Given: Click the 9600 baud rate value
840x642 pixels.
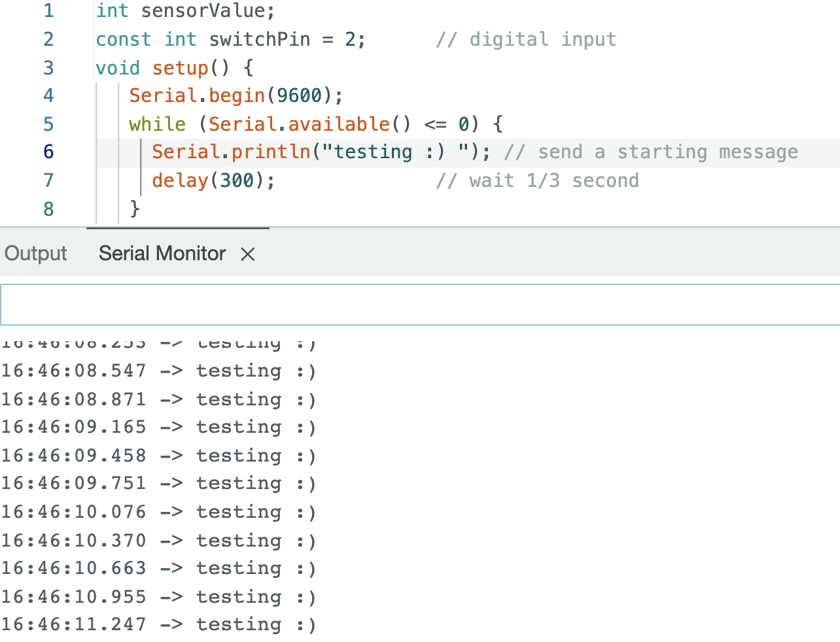Looking at the screenshot, I should 299,96.
